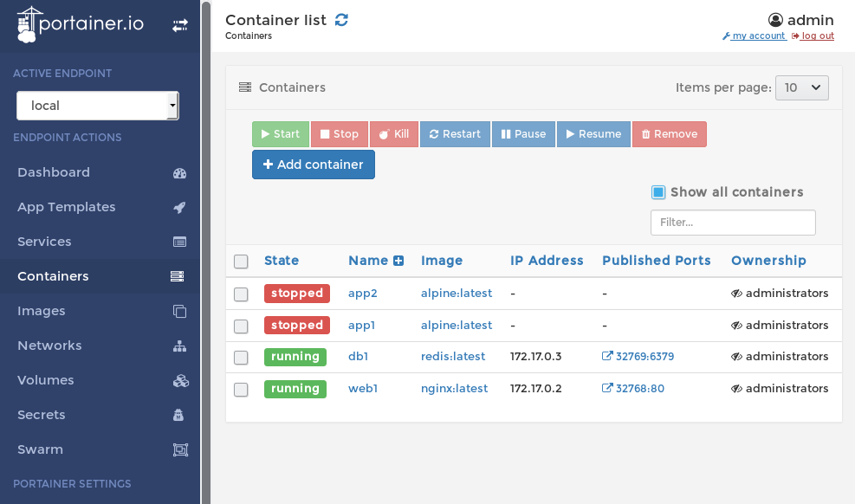Open the Items per page dropdown
This screenshot has height=504, width=855.
pyautogui.click(x=802, y=87)
